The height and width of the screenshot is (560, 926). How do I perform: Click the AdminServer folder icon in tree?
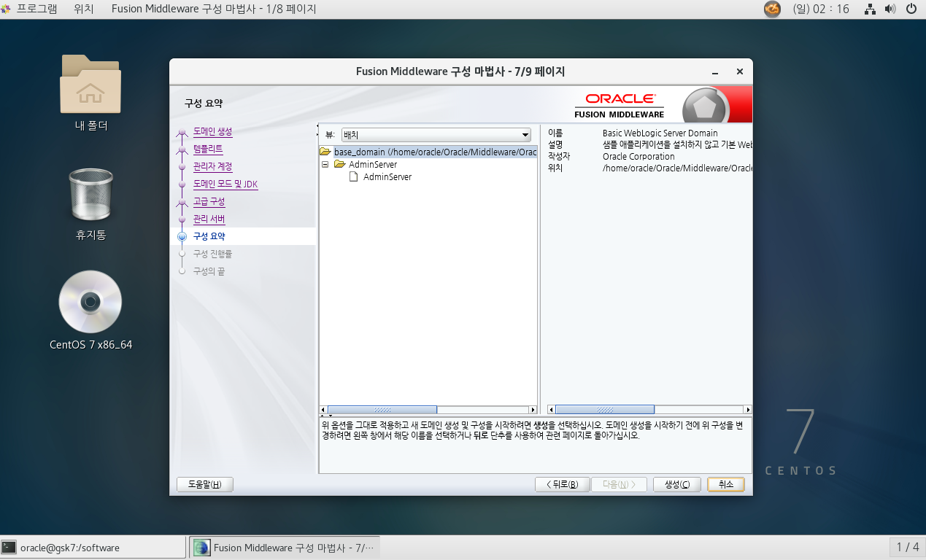(x=339, y=164)
